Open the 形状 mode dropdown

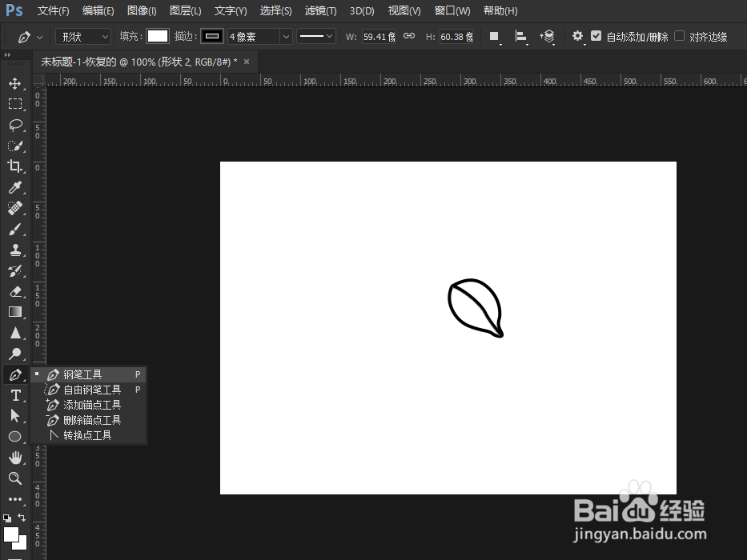83,37
